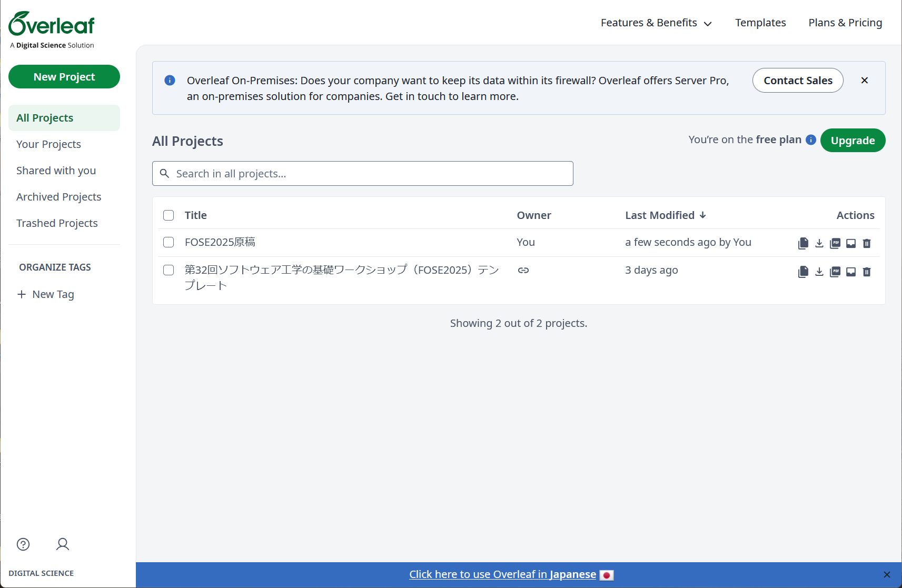Click the free plan info icon
The width and height of the screenshot is (902, 588).
coord(811,139)
